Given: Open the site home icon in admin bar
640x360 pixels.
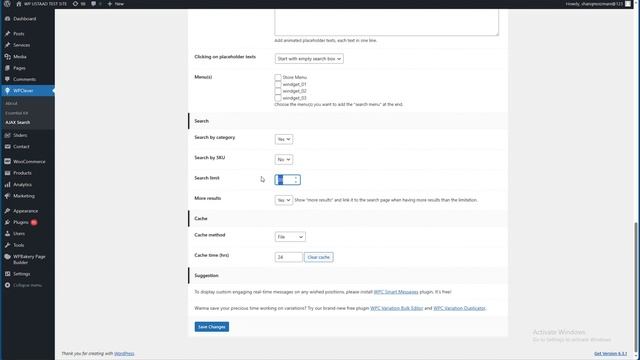Looking at the screenshot, I should coord(18,4).
